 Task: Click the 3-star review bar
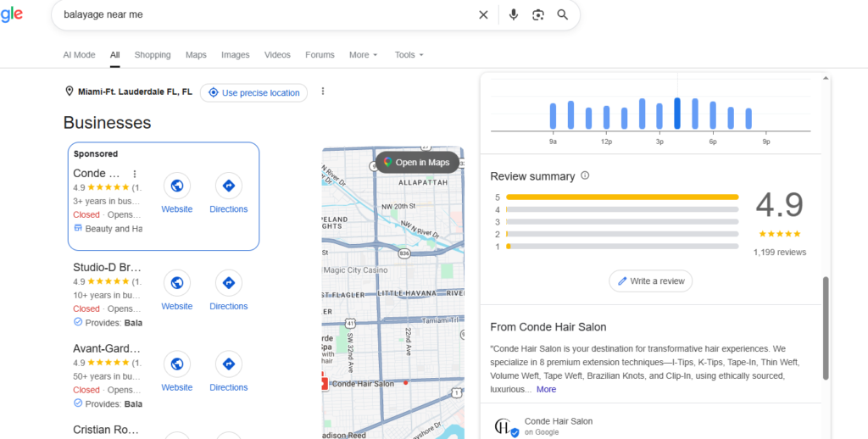(x=622, y=222)
